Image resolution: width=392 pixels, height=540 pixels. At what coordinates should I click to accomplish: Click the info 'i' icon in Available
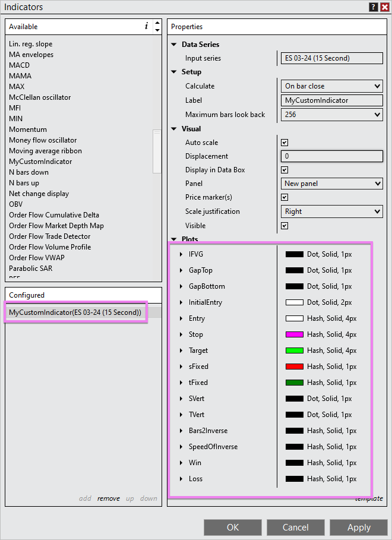click(146, 26)
